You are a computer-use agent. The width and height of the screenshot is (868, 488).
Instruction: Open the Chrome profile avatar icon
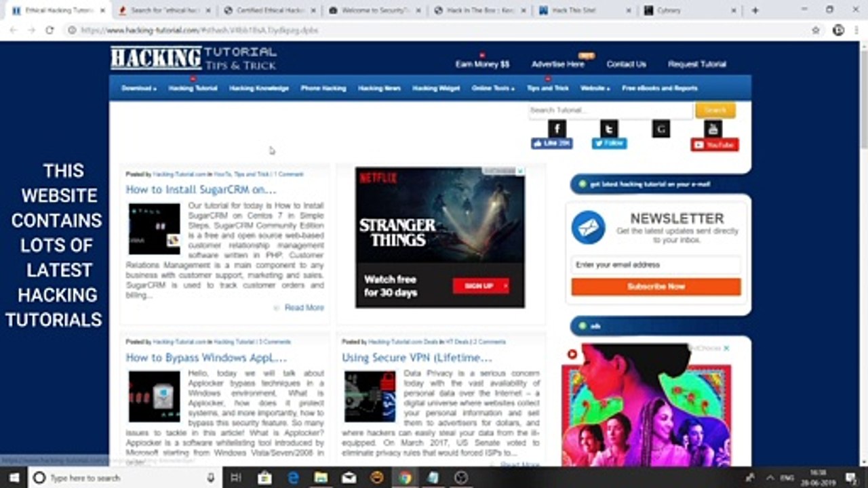[x=839, y=30]
